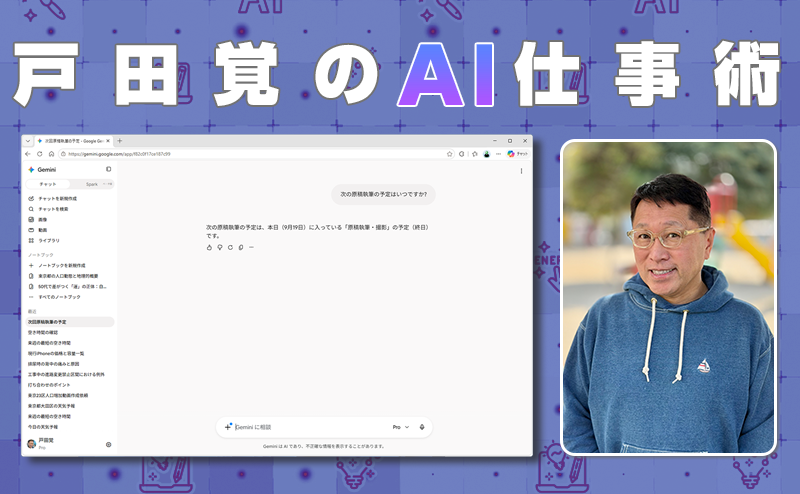Click thumbs-up icon under Gemini reply

209,248
